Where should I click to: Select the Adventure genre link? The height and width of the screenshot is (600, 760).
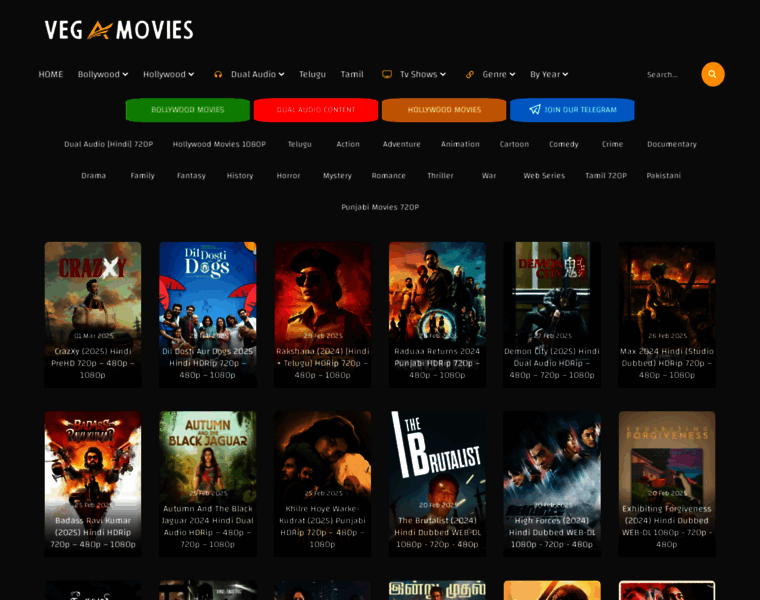pos(401,144)
